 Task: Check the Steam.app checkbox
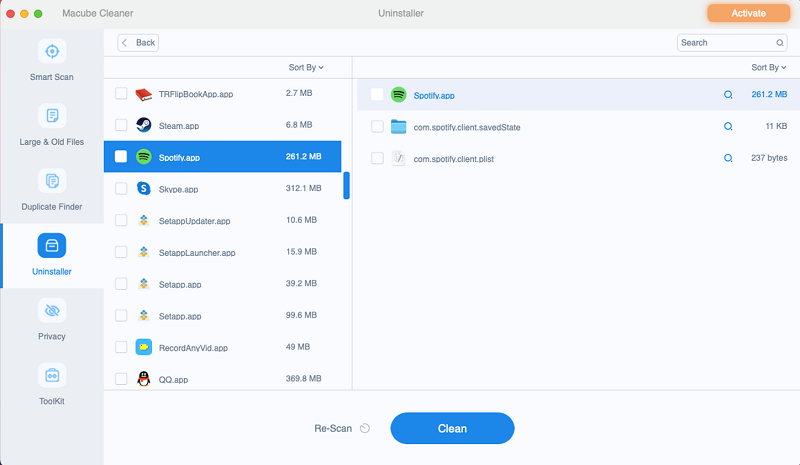coord(121,125)
